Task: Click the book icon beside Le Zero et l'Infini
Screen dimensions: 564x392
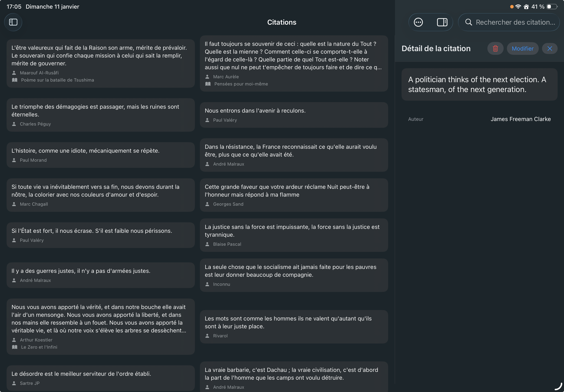Action: pyautogui.click(x=15, y=347)
